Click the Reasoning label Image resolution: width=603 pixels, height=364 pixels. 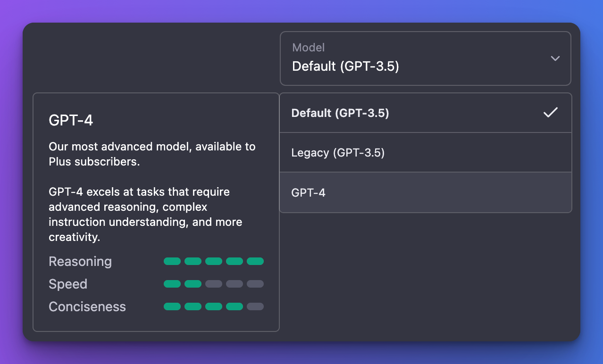click(x=80, y=261)
